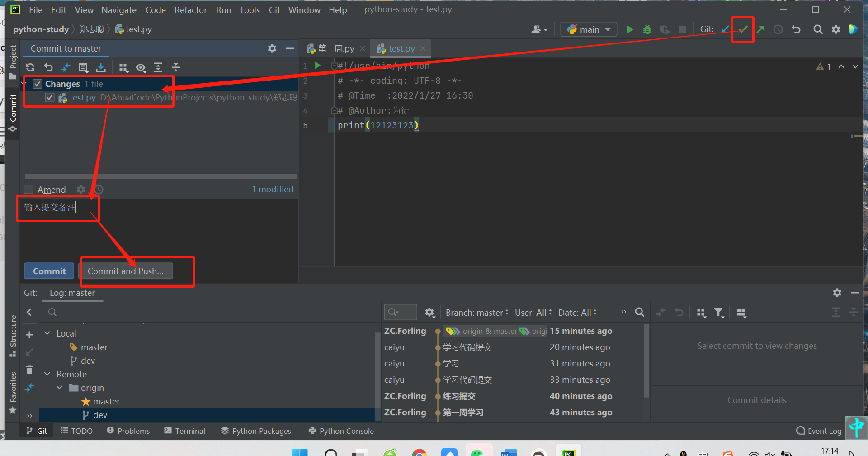
Task: Open the Navigate menu
Action: click(x=119, y=10)
